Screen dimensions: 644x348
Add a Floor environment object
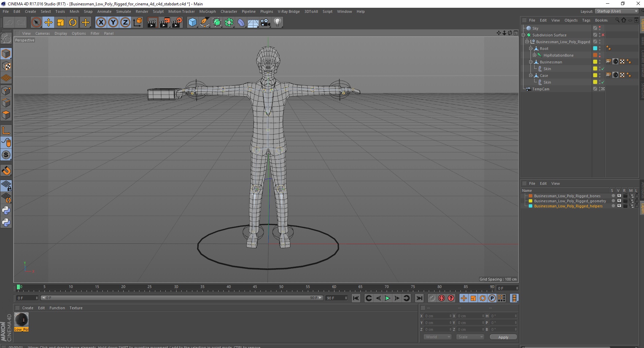click(x=253, y=23)
